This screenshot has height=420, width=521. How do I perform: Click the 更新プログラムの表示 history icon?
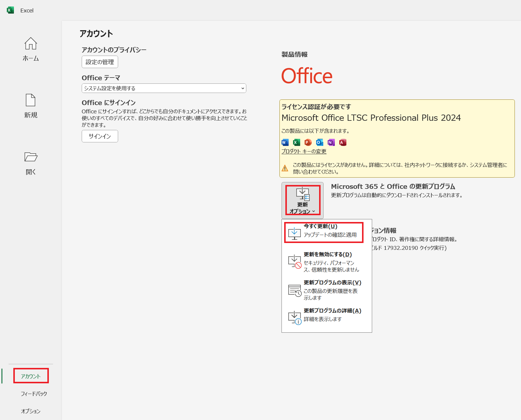pos(295,290)
